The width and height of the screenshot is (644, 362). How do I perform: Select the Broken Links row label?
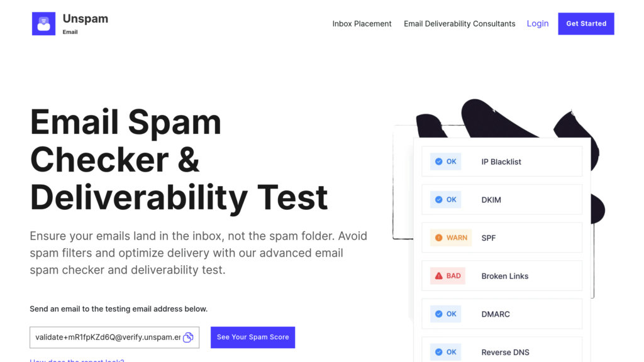click(x=504, y=276)
